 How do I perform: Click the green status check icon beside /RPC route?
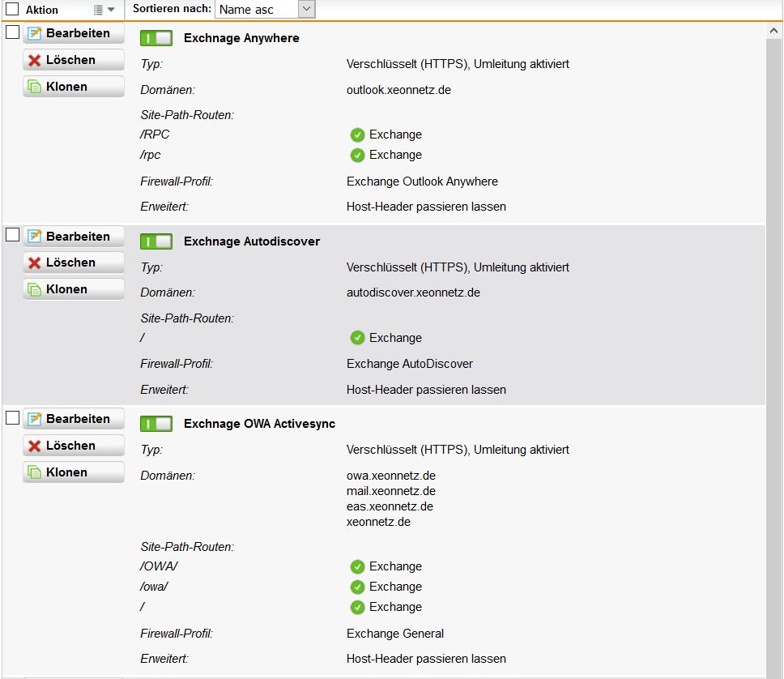tap(357, 135)
